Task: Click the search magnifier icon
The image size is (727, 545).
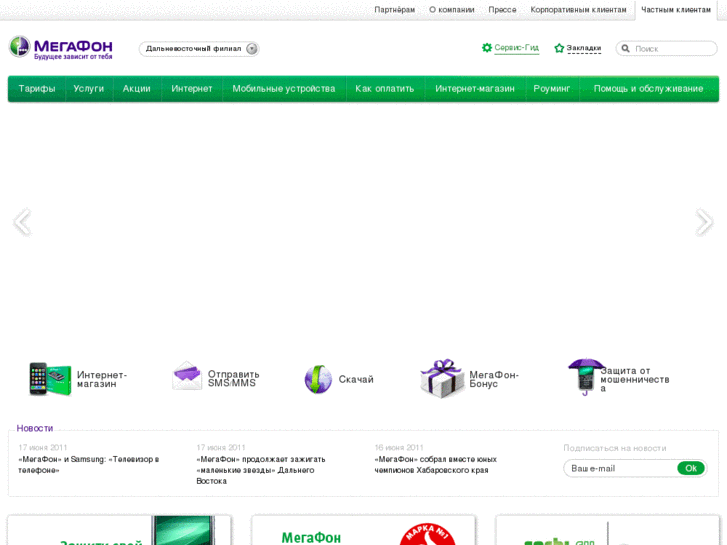Action: (x=625, y=48)
